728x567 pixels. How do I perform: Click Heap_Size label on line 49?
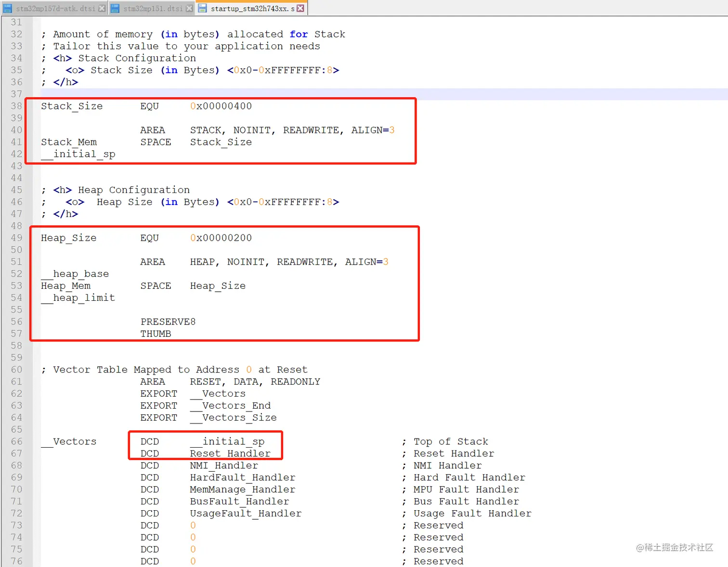point(69,238)
